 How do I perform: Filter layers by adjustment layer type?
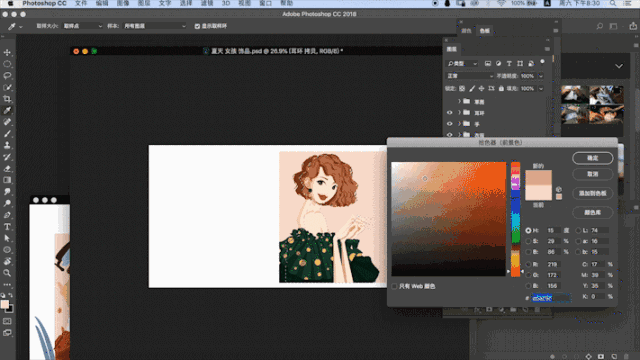point(498,63)
